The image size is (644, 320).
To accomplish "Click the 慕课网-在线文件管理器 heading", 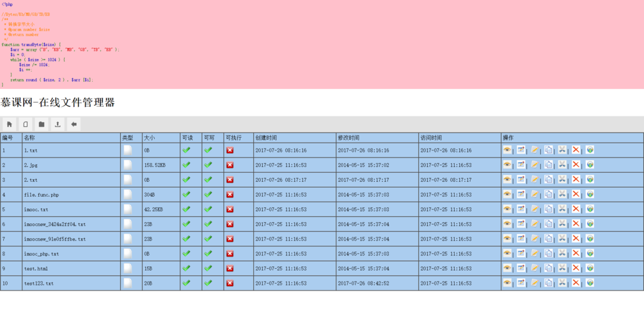I will click(x=58, y=102).
